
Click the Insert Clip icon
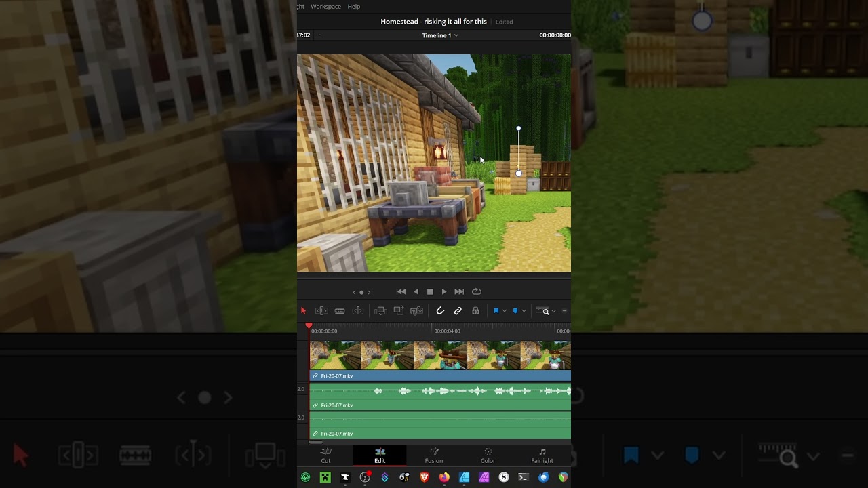coord(381,311)
